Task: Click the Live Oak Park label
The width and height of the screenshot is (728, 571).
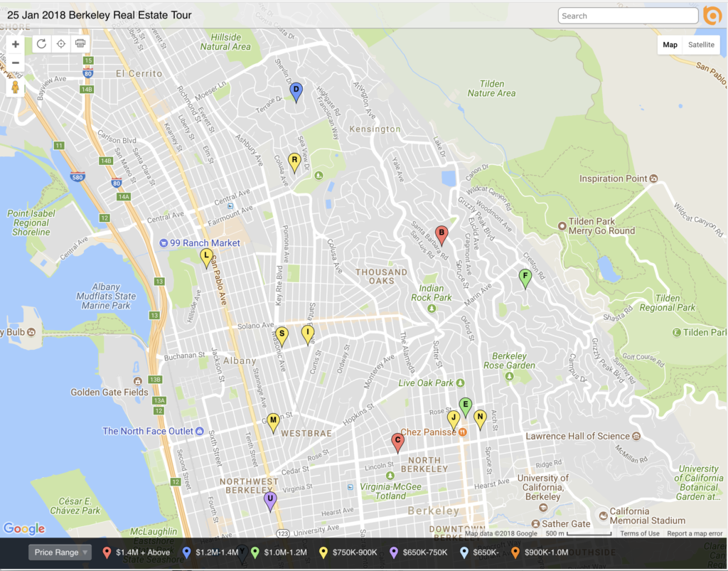Action: tap(426, 383)
